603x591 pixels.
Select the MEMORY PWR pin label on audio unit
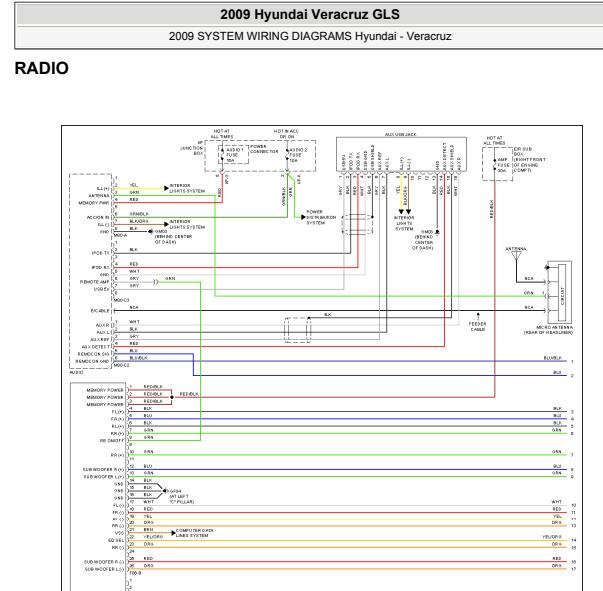click(x=94, y=203)
